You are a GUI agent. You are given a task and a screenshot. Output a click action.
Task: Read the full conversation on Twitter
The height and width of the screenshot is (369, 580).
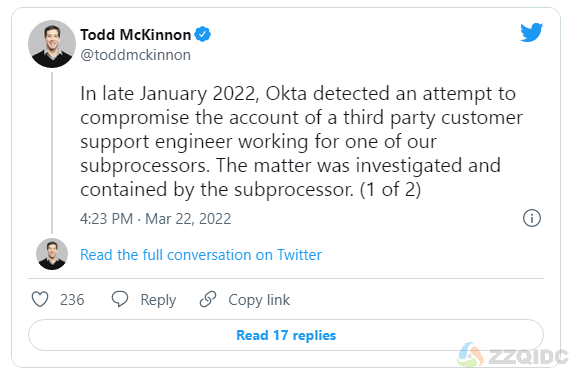(x=201, y=255)
